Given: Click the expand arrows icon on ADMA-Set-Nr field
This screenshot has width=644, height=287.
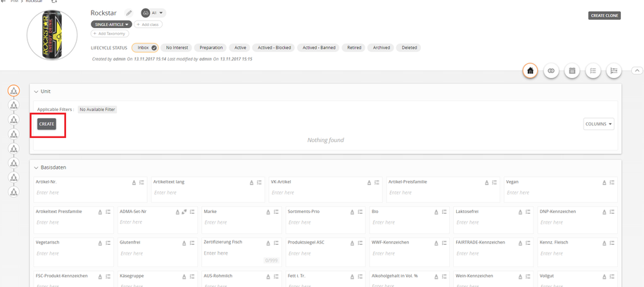Looking at the screenshot, I should (x=184, y=212).
